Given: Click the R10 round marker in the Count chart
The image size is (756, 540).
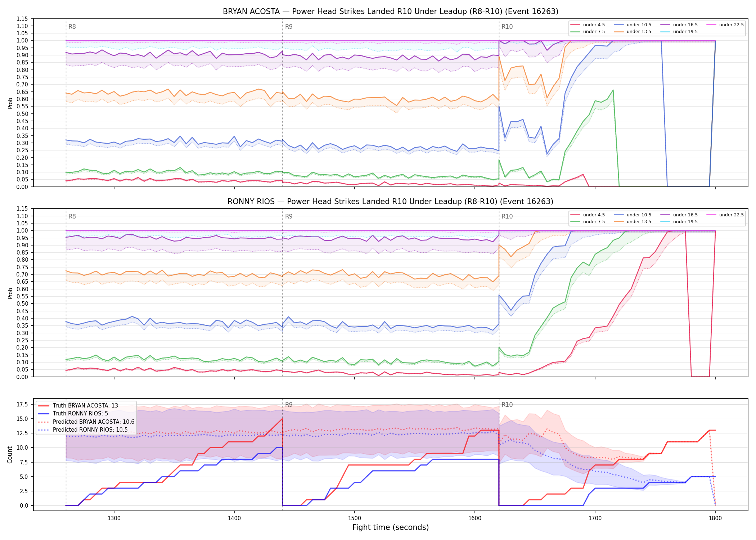Looking at the screenshot, I should tap(507, 405).
